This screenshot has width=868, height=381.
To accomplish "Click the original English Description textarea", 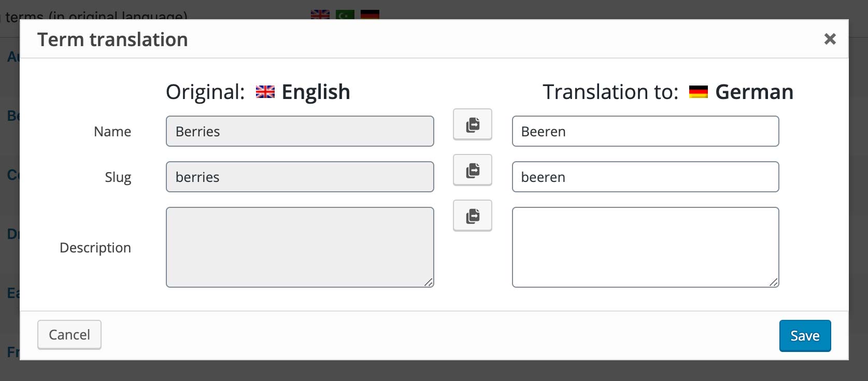I will [300, 247].
